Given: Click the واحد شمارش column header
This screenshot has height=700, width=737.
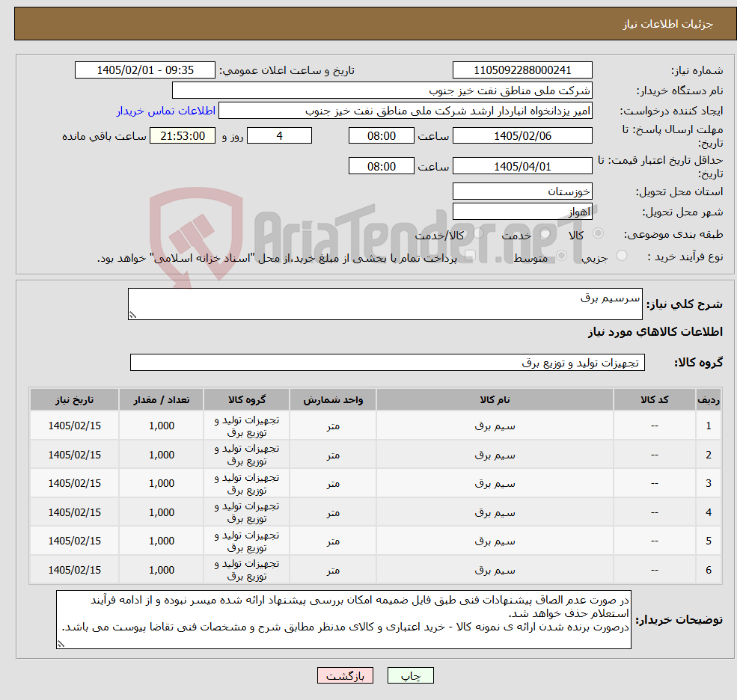Looking at the screenshot, I should 333,400.
